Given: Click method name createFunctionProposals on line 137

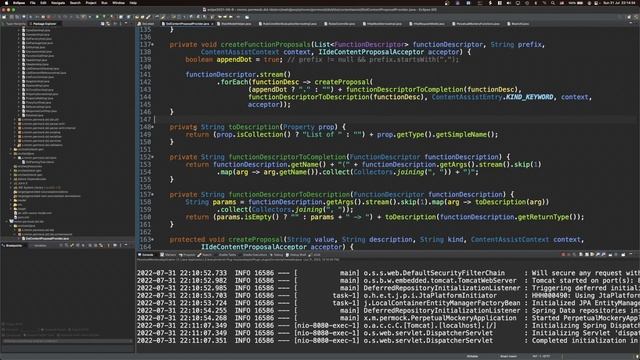Looking at the screenshot, I should pos(265,44).
